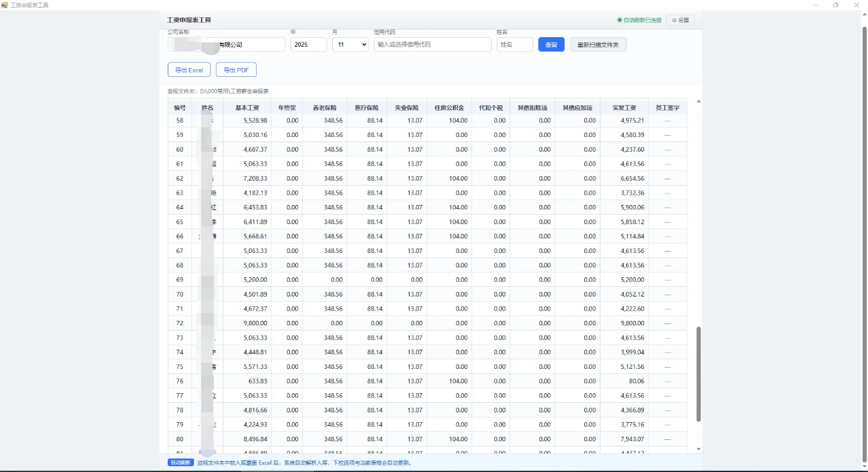Click the 信用代码 combo input
Viewport: 868px width, 472px height.
pos(433,45)
